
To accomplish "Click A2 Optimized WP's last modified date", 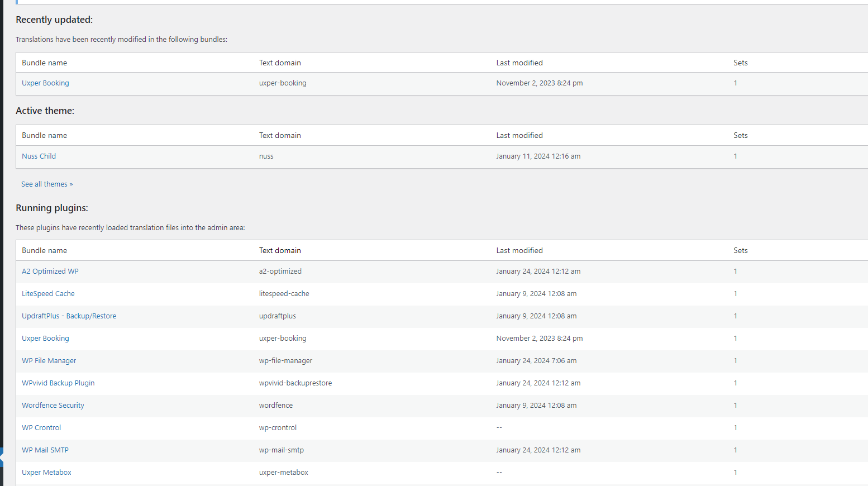I will (x=538, y=271).
